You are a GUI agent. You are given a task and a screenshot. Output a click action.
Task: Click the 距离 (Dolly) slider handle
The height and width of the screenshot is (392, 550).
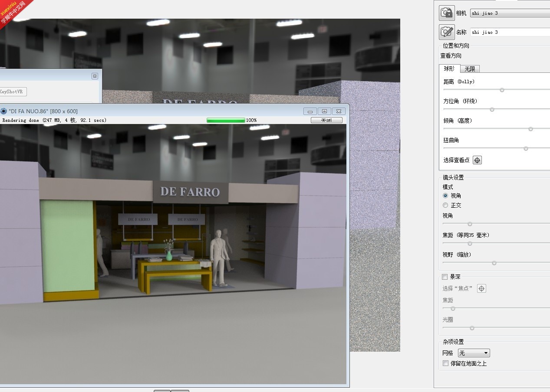point(502,90)
